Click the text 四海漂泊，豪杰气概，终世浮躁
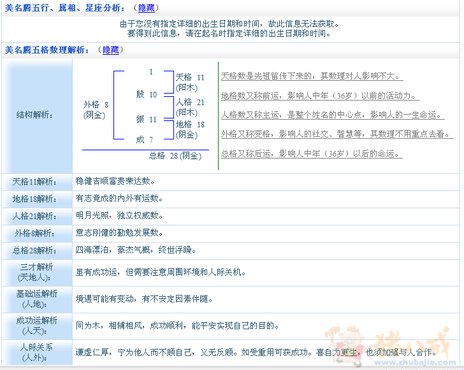The width and height of the screenshot is (464, 370). tap(135, 250)
